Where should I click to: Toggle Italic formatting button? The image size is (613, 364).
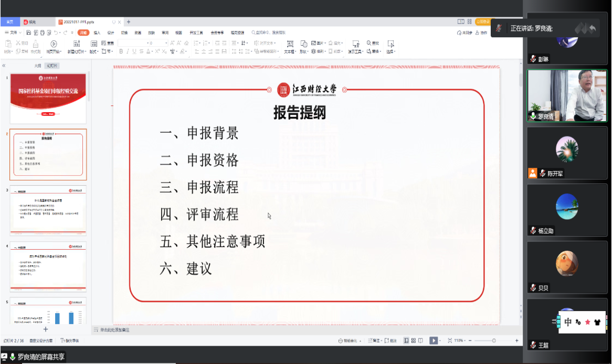click(128, 51)
